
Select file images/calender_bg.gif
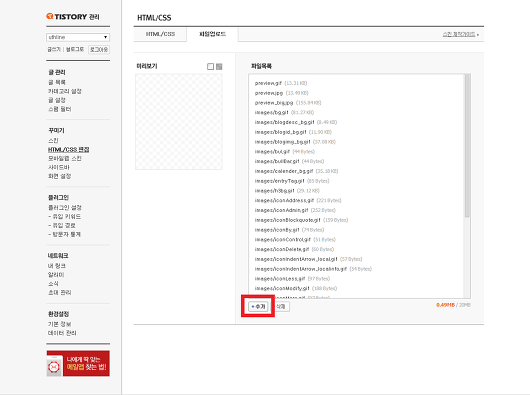pyautogui.click(x=296, y=171)
